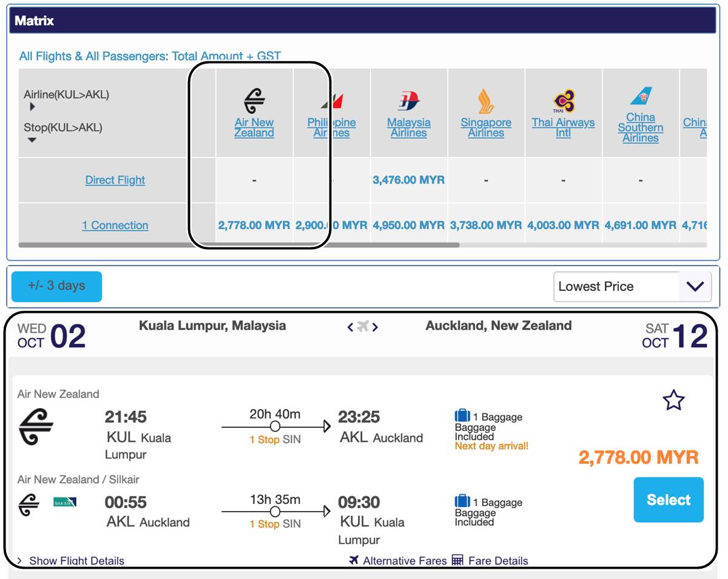Click the blue Select button
The width and height of the screenshot is (728, 579).
[669, 500]
